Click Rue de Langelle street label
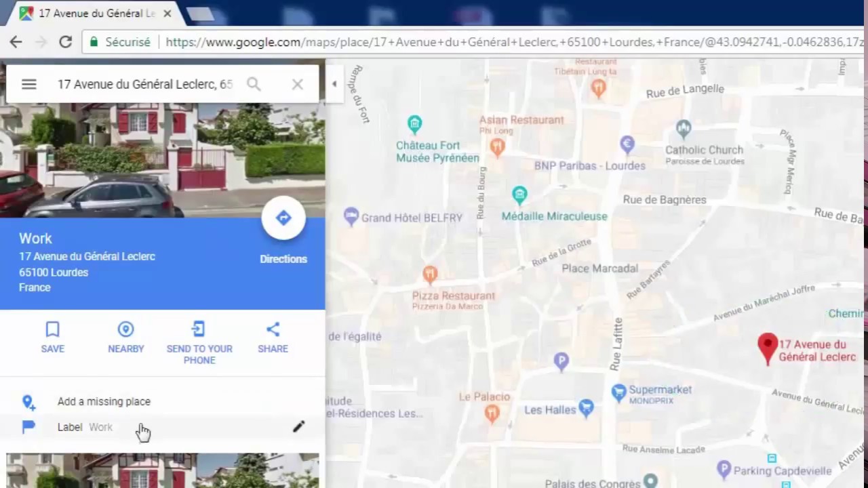The width and height of the screenshot is (868, 488). pyautogui.click(x=685, y=90)
